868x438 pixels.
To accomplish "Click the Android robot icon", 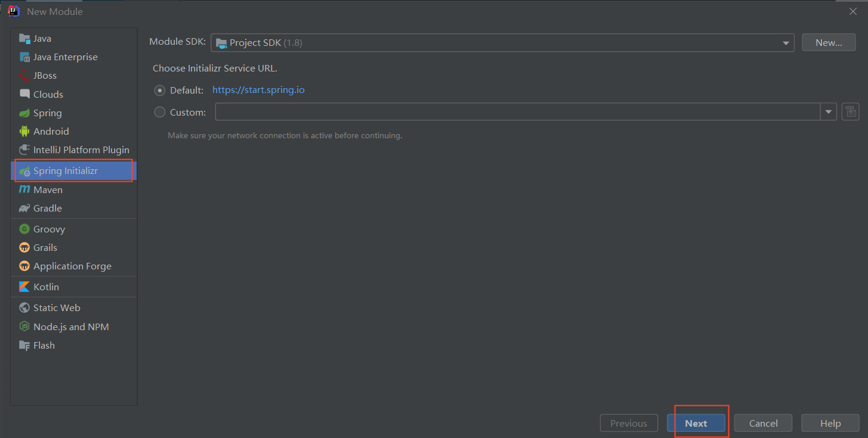I will pyautogui.click(x=24, y=132).
